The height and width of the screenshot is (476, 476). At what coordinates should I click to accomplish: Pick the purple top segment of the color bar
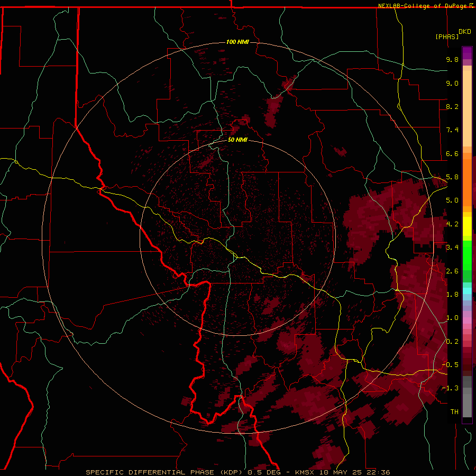point(467,53)
